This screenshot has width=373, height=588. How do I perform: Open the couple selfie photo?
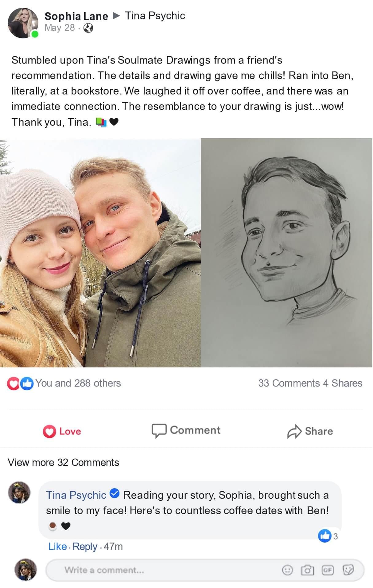coord(100,253)
